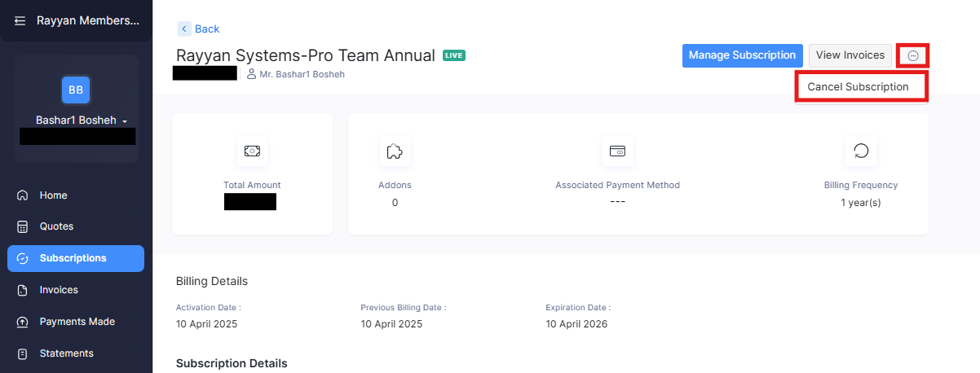Collapse the sidebar with the hamburger icon
The width and height of the screenshot is (980, 373).
20,20
